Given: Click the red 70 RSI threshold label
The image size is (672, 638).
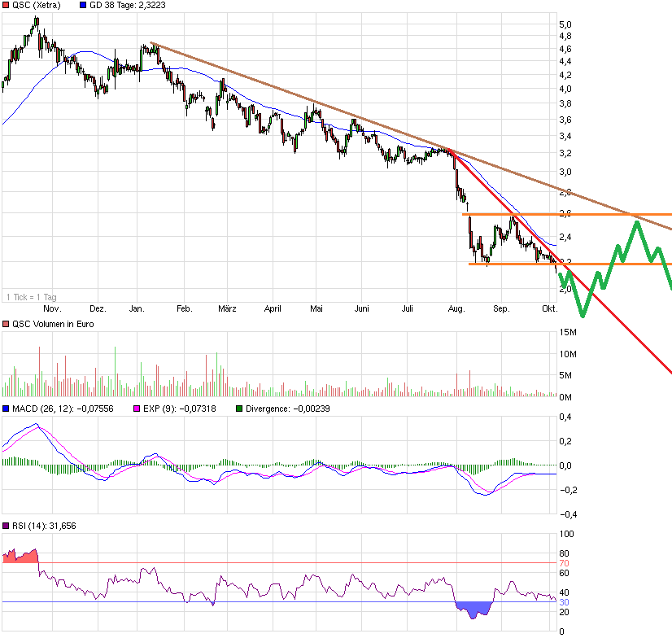Looking at the screenshot, I should tap(564, 563).
